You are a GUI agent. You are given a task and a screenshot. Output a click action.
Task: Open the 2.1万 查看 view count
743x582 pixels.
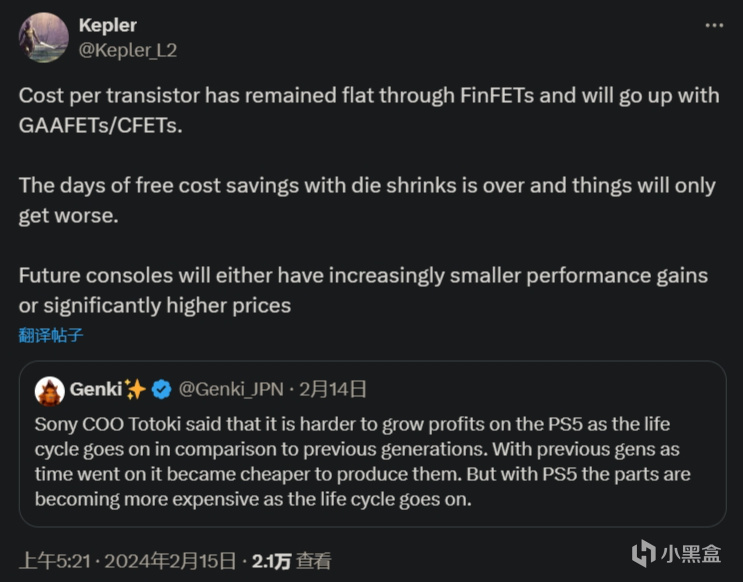click(291, 561)
